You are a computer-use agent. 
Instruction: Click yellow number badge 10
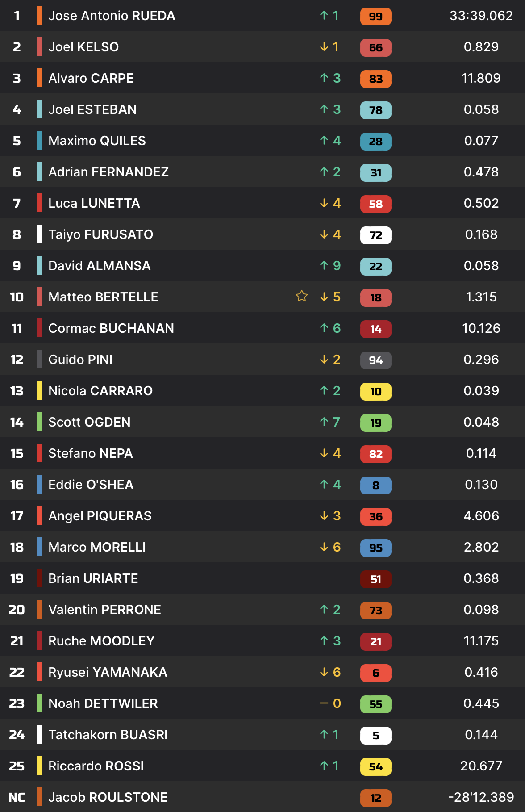[375, 392]
